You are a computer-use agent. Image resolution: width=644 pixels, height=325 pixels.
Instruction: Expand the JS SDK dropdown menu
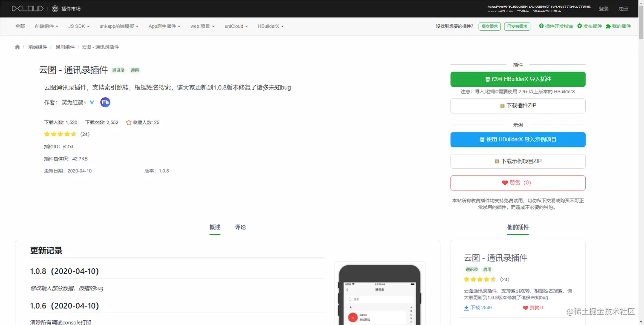(x=79, y=26)
